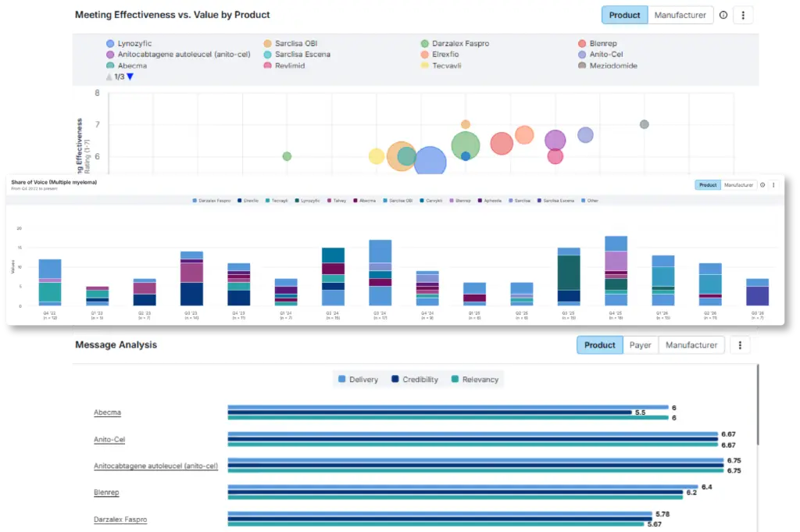Toggle Darzalex Faspro series in top legend
Image resolution: width=800 pixels, height=532 pixels.
(x=455, y=43)
